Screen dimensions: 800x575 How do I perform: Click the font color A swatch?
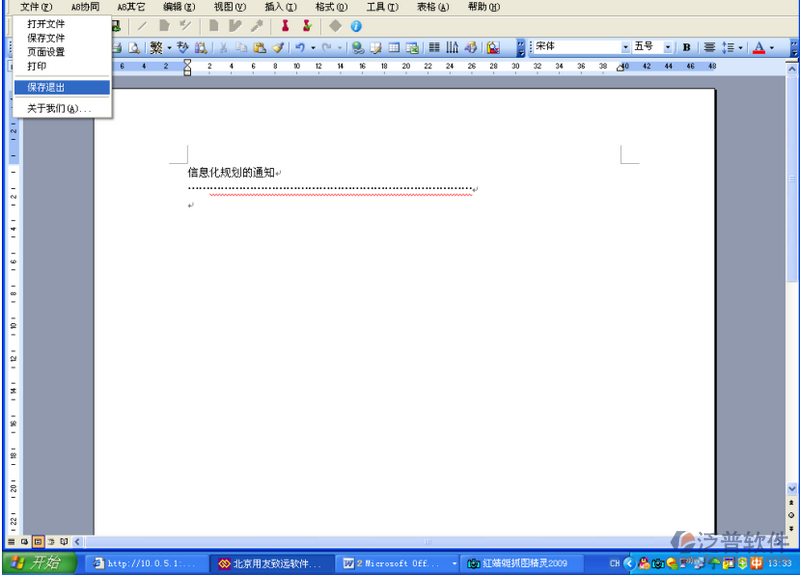click(758, 47)
